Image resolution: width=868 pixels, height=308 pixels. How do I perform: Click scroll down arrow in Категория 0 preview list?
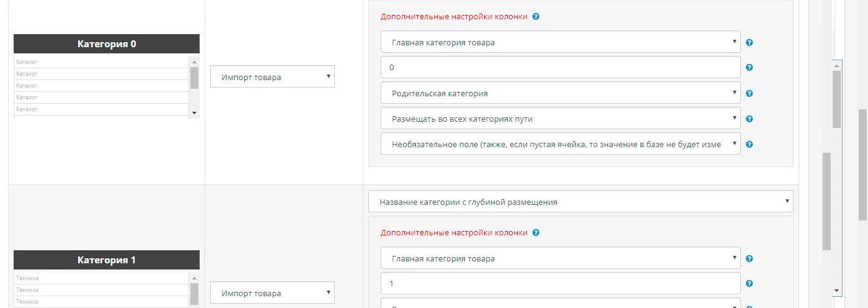(x=194, y=113)
